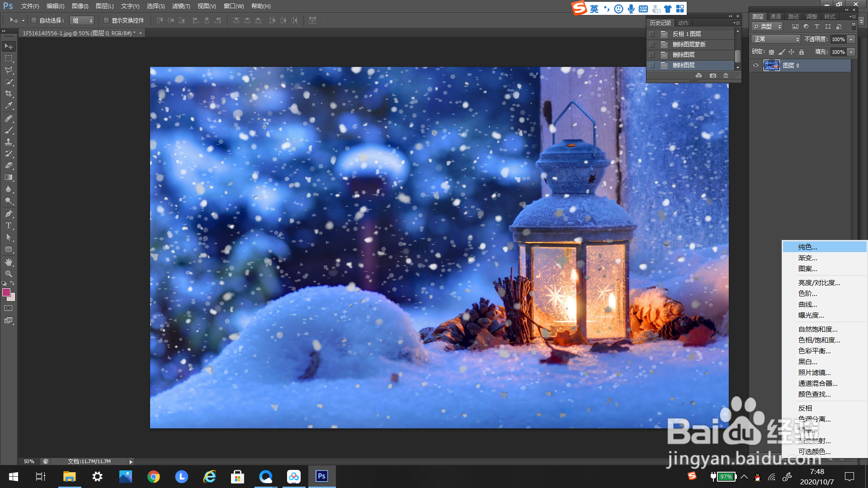Create new snapshot with camera icon
Viewport: 868px width, 488px height.
coord(713,75)
